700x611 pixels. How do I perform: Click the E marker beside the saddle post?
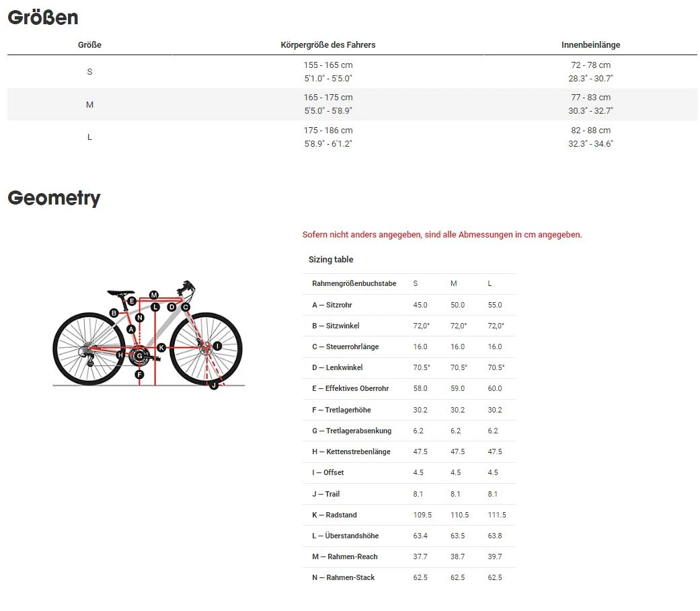pos(132,301)
